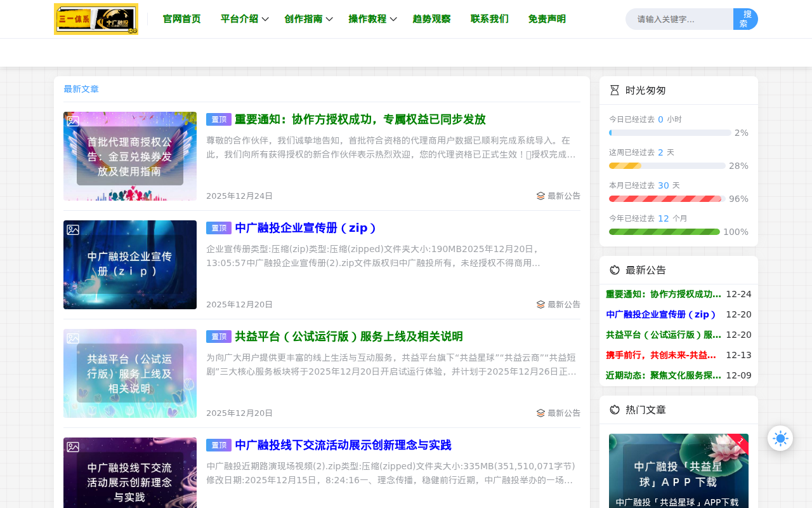
Task: Click the 置顶 badge on 共益平台 article
Action: [218, 337]
